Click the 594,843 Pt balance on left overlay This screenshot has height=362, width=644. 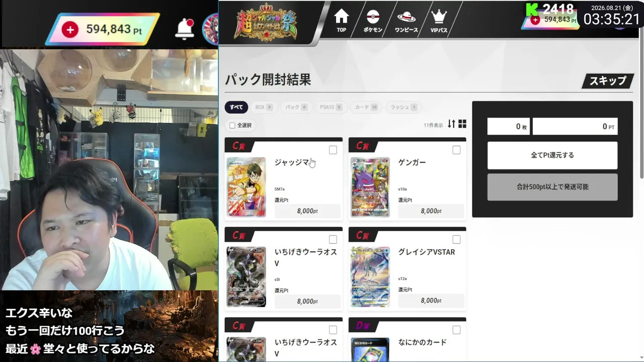[114, 30]
